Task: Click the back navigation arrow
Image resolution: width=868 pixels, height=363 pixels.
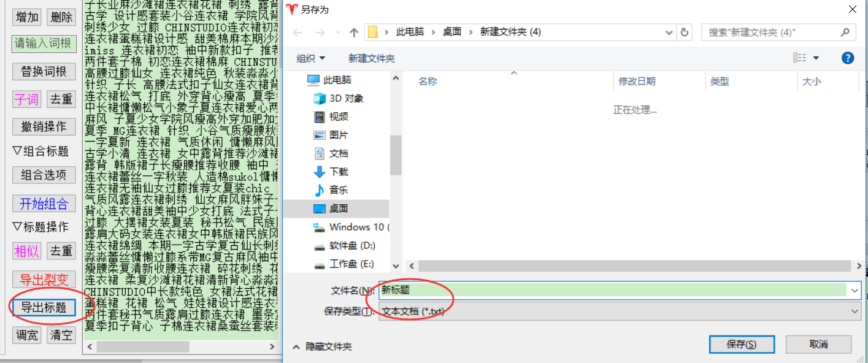Action: 298,32
